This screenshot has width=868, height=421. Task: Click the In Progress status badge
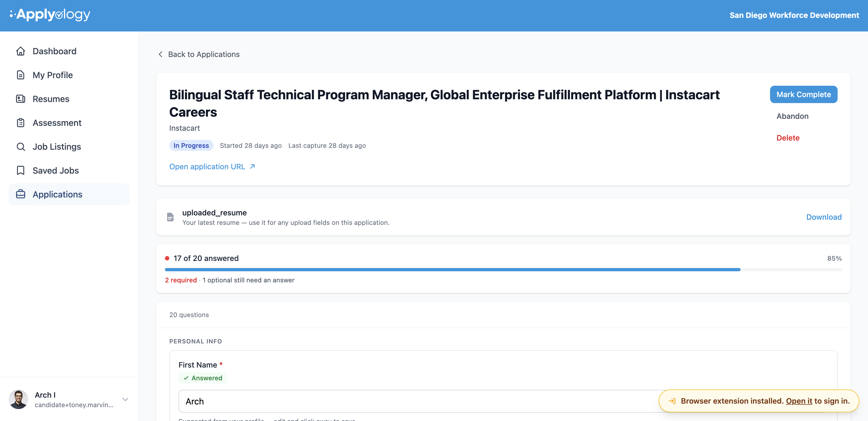click(191, 145)
